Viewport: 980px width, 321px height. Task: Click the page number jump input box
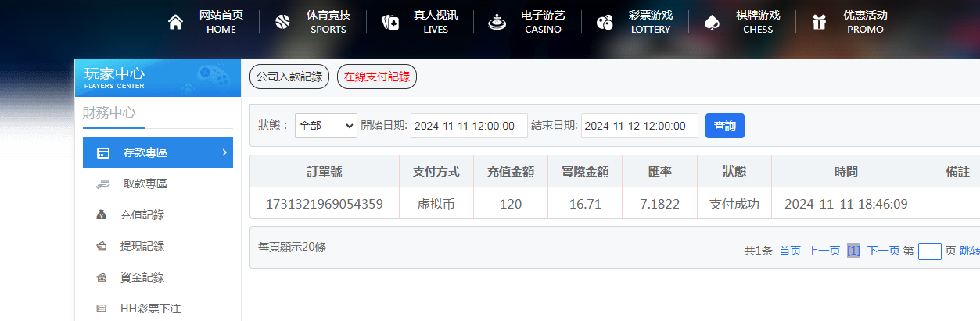pos(929,251)
